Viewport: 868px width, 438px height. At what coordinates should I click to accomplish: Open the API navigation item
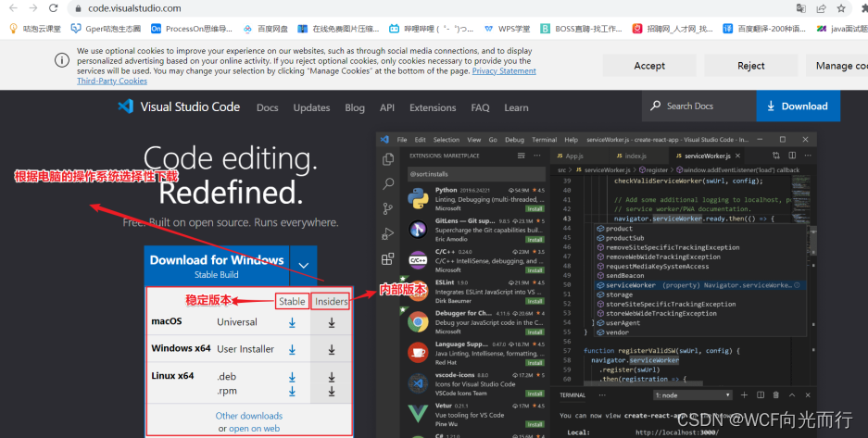point(387,107)
